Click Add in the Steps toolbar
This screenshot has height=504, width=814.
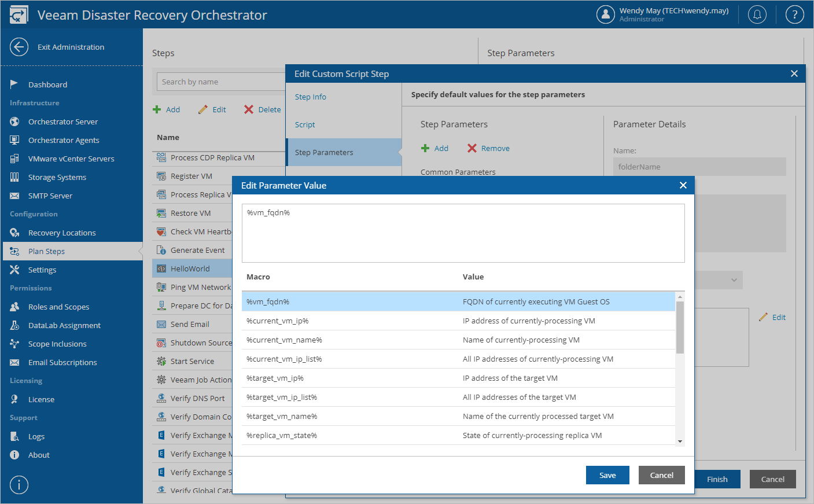click(x=166, y=109)
